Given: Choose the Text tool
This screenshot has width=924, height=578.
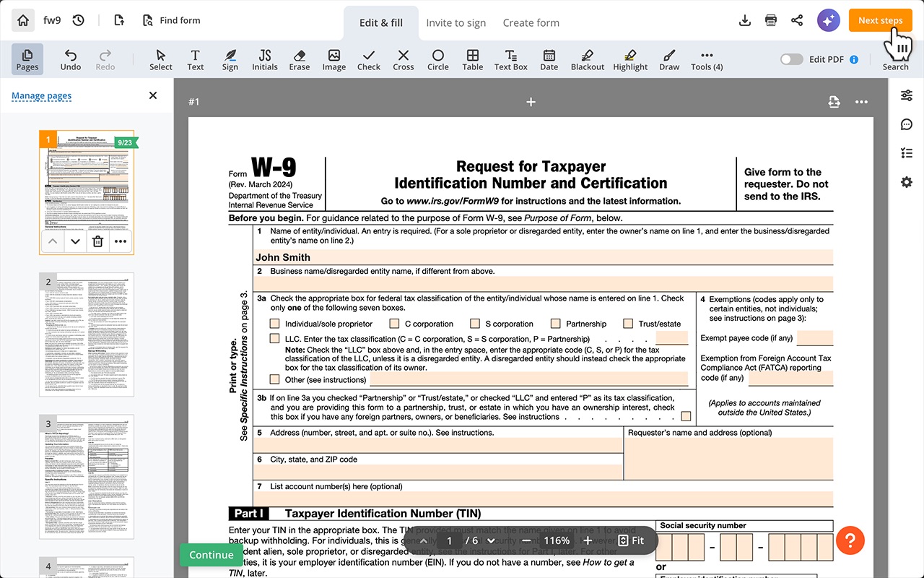Looking at the screenshot, I should [196, 59].
